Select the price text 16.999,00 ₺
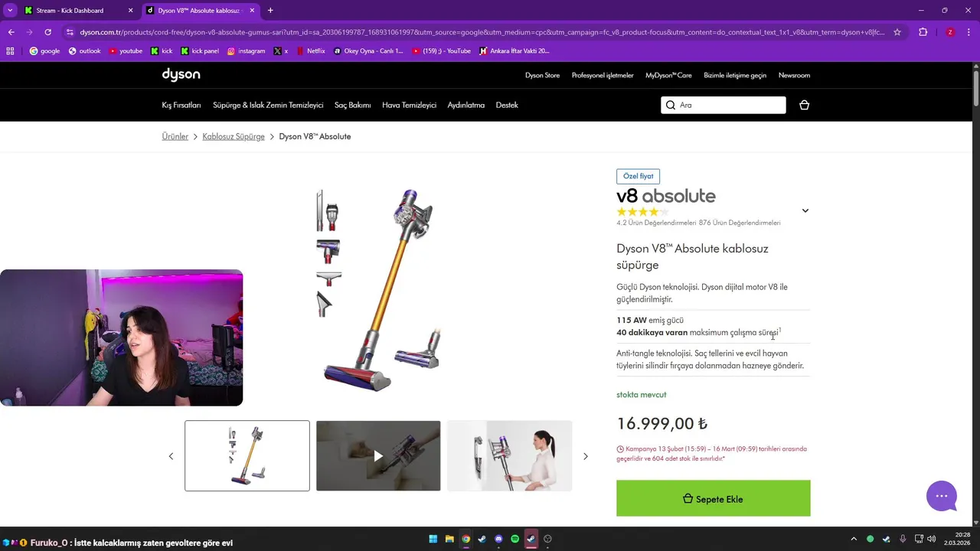The height and width of the screenshot is (551, 980). [662, 423]
